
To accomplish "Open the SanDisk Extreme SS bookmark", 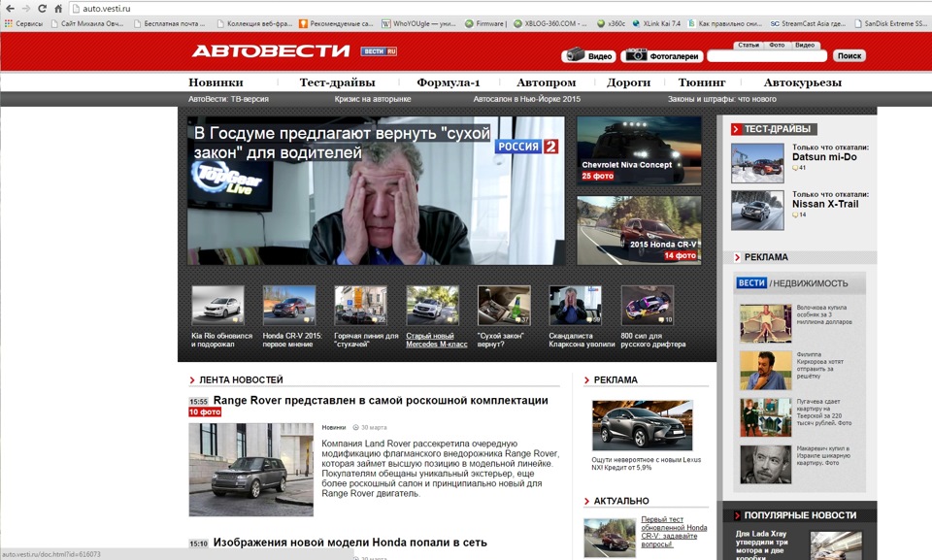I will click(891, 24).
